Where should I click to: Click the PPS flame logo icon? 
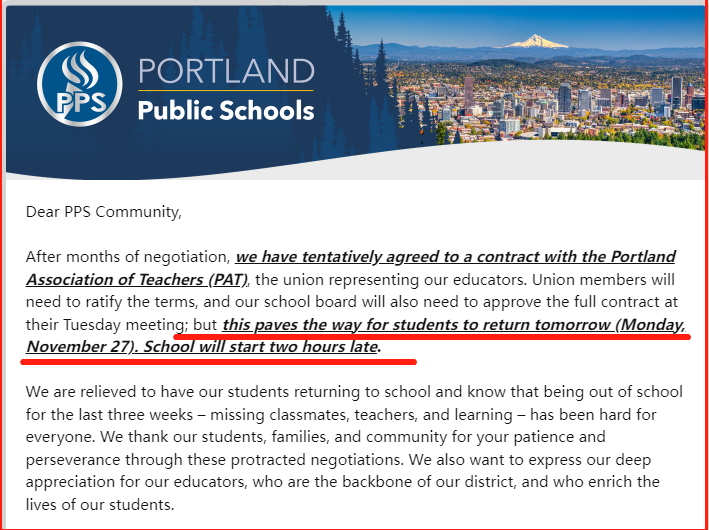tap(76, 83)
